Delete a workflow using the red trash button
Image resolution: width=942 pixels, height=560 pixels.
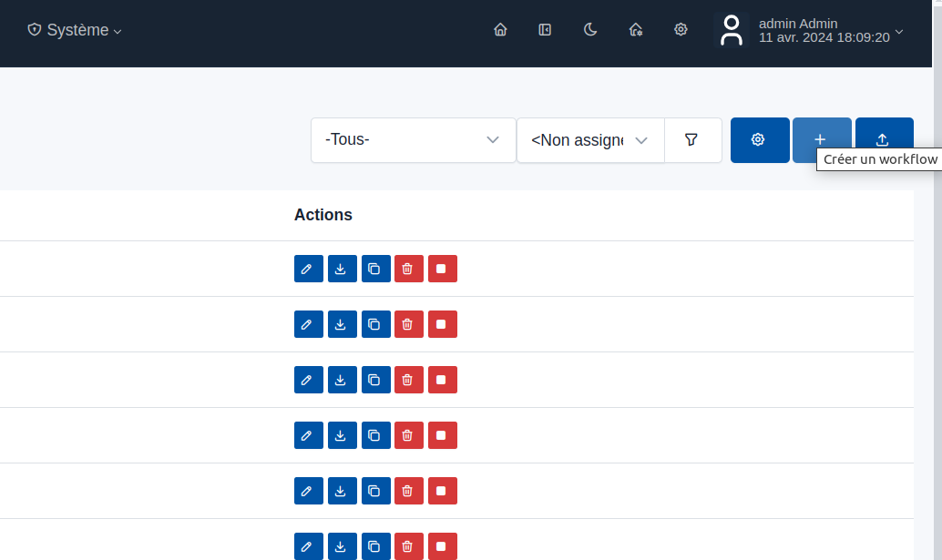(x=408, y=269)
